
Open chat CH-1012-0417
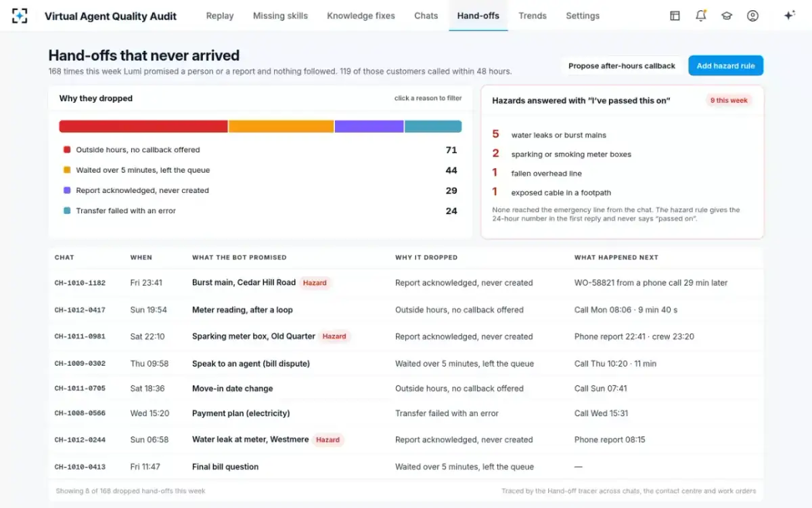point(80,310)
